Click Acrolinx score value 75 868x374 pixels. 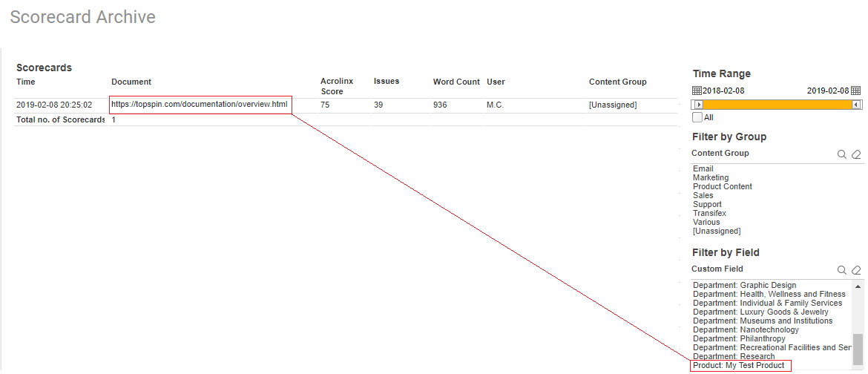tap(326, 105)
